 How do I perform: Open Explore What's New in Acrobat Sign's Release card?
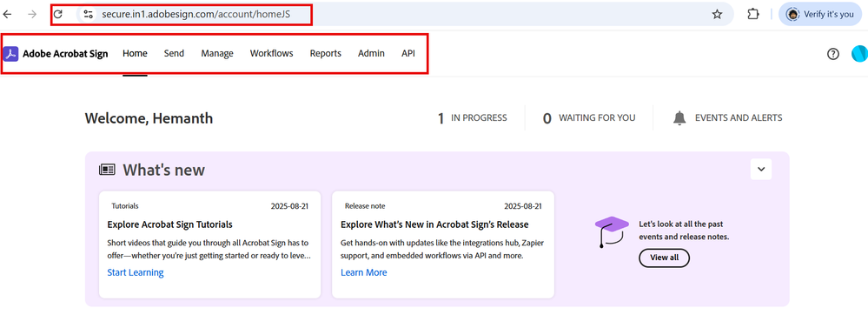click(x=443, y=244)
